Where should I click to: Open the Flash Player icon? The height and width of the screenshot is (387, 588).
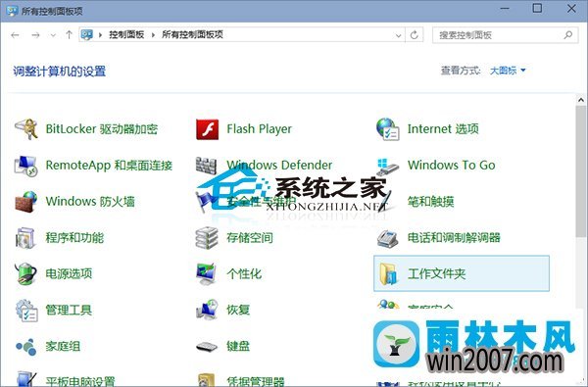tap(207, 129)
